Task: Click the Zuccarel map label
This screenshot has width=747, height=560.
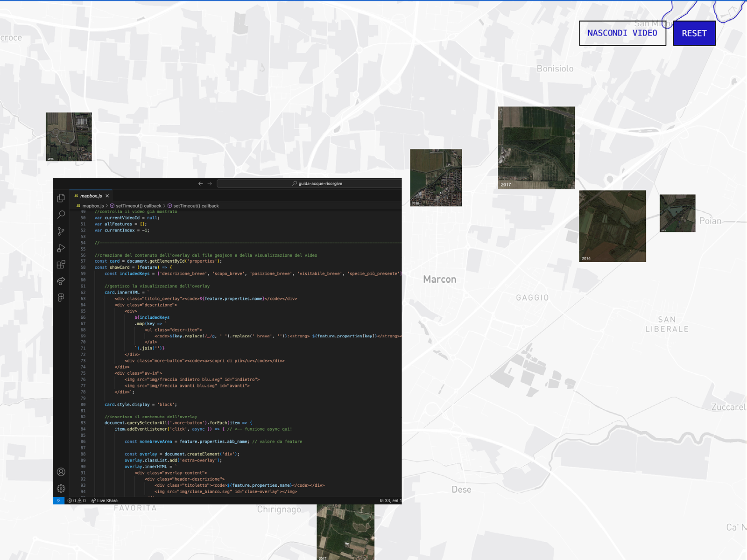Action: (x=729, y=407)
